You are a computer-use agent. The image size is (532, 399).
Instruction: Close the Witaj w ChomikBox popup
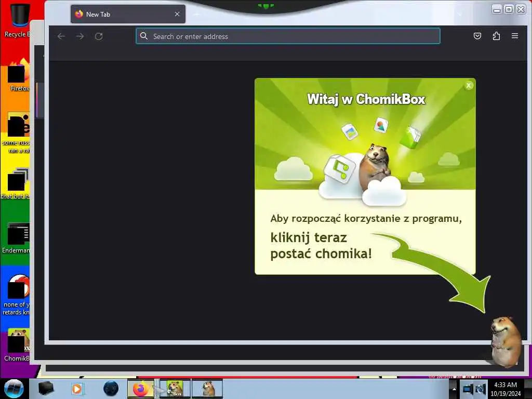click(469, 86)
